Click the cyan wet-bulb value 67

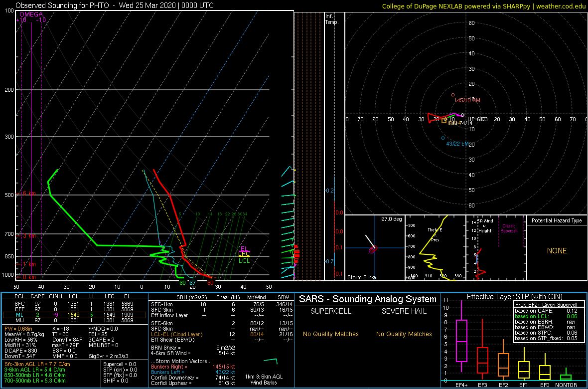pyautogui.click(x=192, y=283)
